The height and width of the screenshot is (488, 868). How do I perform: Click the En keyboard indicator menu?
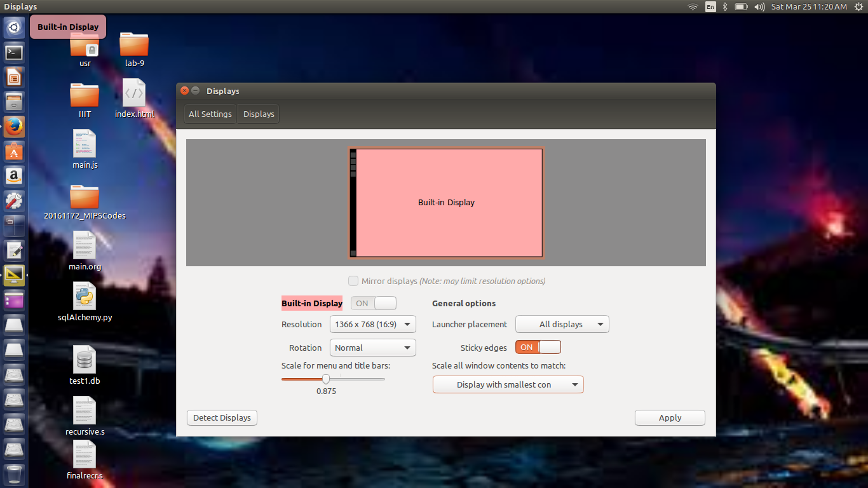tap(710, 7)
